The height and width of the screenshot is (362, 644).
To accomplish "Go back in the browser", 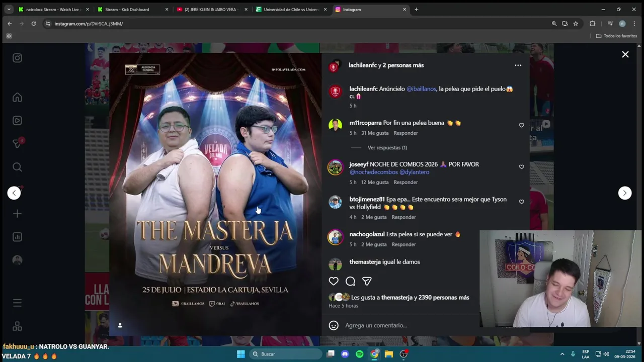I will point(10,24).
